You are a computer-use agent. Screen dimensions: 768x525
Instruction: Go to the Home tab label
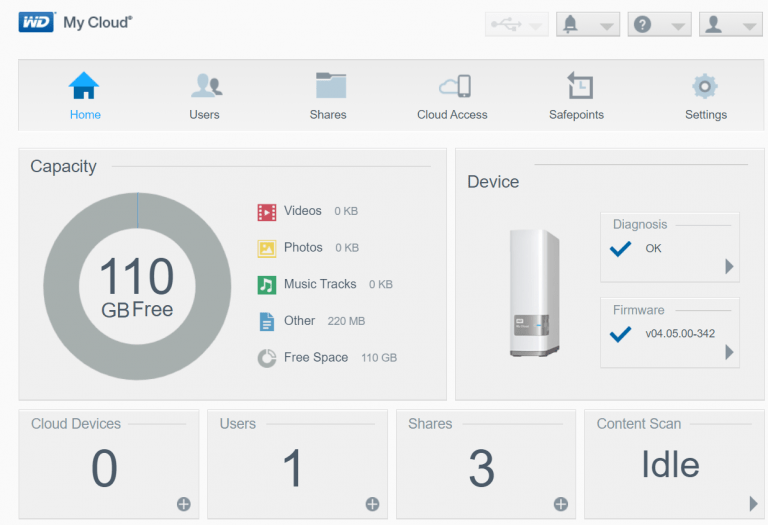(85, 115)
